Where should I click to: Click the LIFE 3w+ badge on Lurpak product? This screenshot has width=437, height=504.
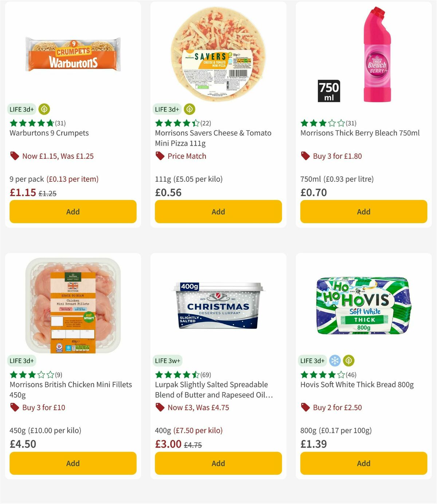[x=167, y=361]
